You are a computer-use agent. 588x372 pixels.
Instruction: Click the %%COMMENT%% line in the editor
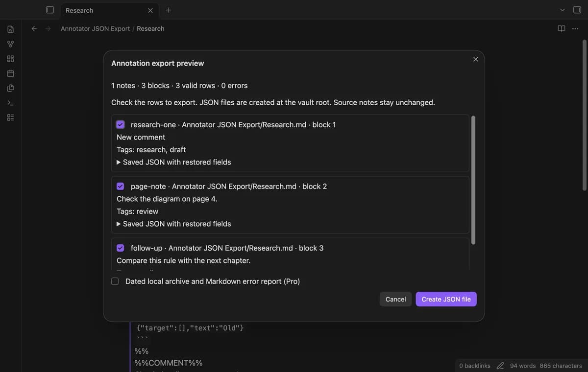(168, 363)
